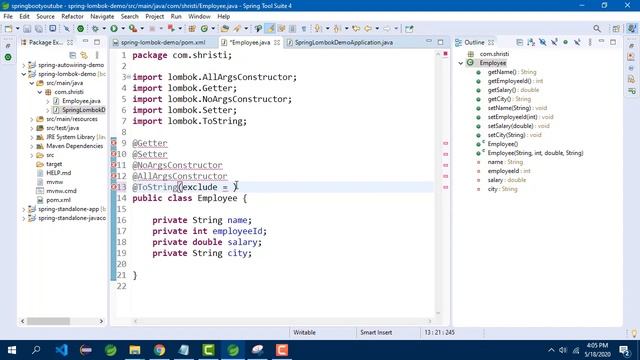Viewport: 640px width, 360px height.
Task: Collapse Employee class in Outline
Action: click(x=461, y=63)
